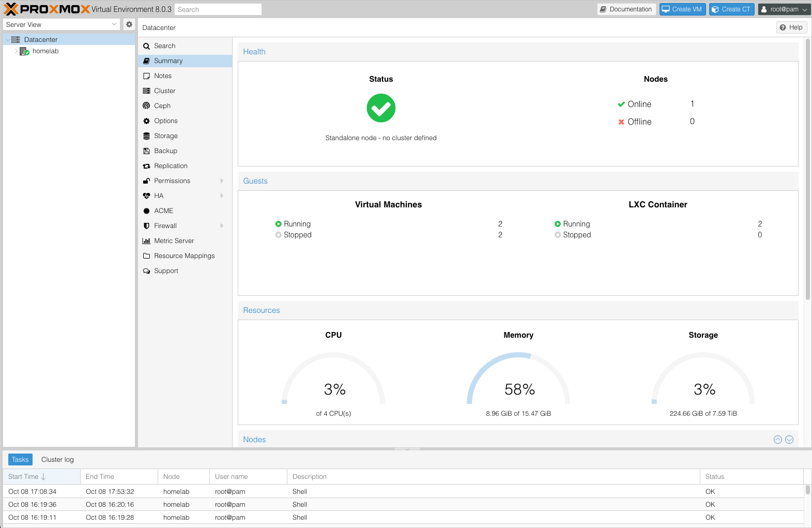Click the HA heartbeat icon

pyautogui.click(x=147, y=196)
